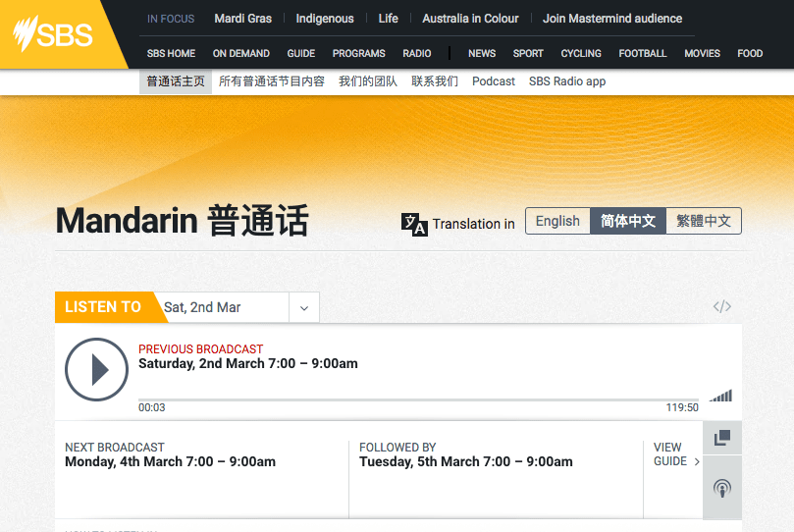This screenshot has width=794, height=532.
Task: Click the pop-out player icon
Action: tap(722, 438)
